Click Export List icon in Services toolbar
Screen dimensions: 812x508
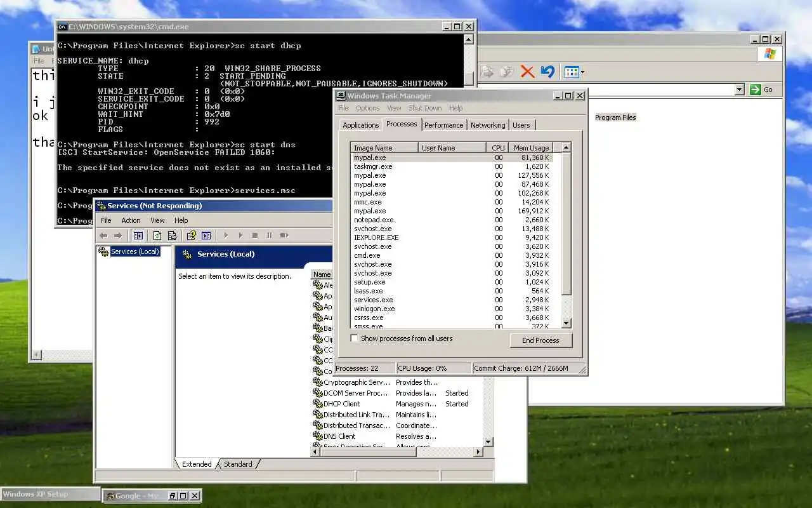click(x=172, y=236)
